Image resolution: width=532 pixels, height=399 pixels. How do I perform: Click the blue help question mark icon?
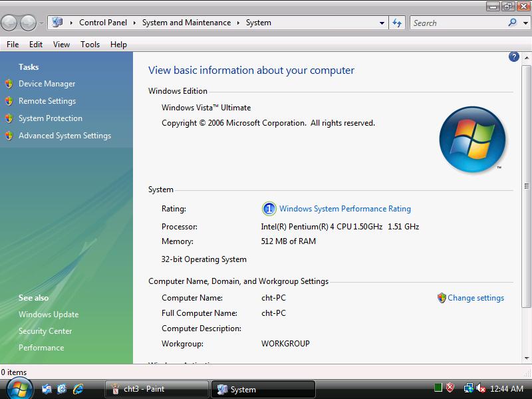(514, 57)
